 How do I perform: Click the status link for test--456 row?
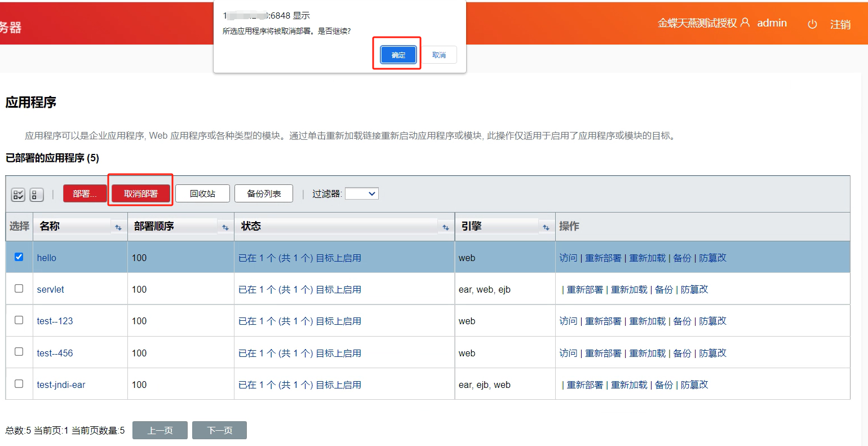(x=300, y=353)
